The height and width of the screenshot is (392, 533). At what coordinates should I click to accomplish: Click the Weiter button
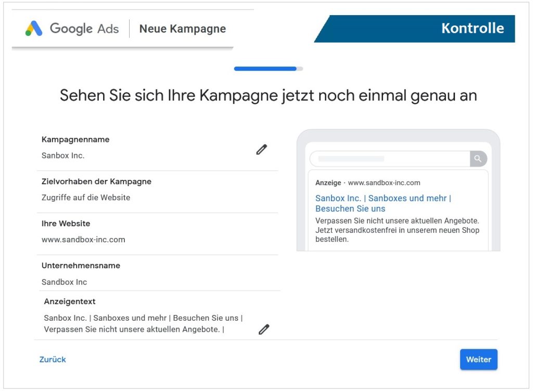[479, 359]
